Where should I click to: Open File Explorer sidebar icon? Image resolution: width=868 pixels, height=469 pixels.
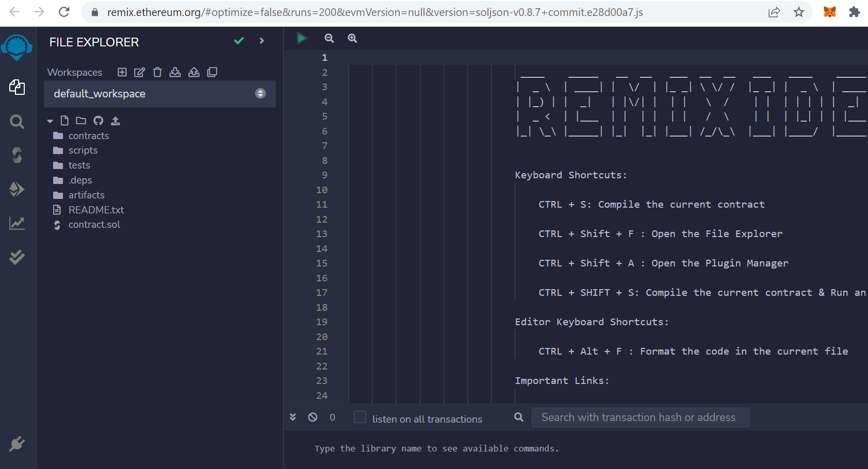click(x=17, y=87)
